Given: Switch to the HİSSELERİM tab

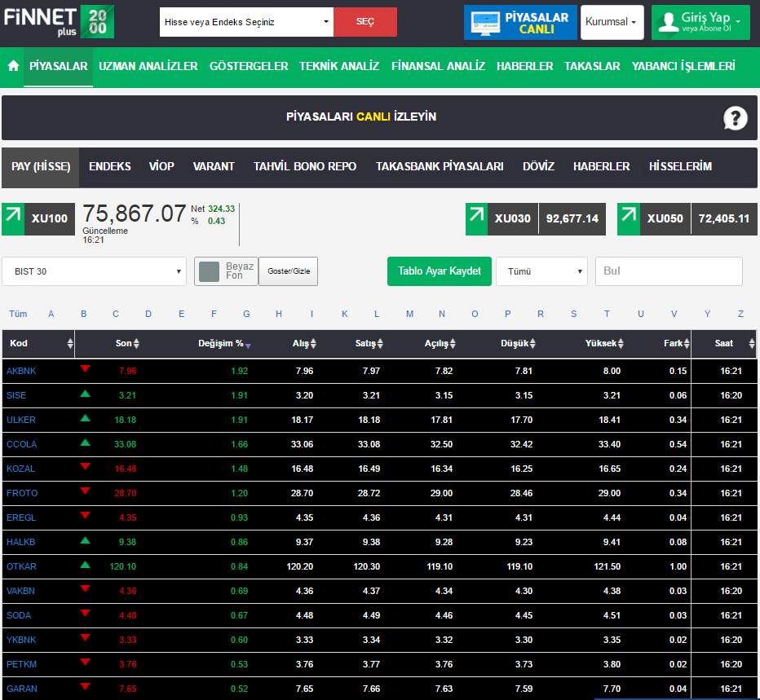Looking at the screenshot, I should coord(681,166).
